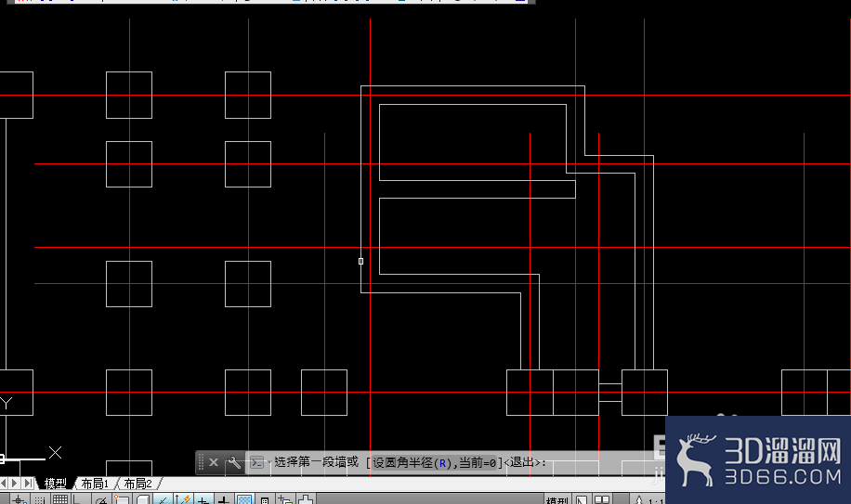Switch to the 布局1 layout tab
851x504 pixels.
point(95,484)
